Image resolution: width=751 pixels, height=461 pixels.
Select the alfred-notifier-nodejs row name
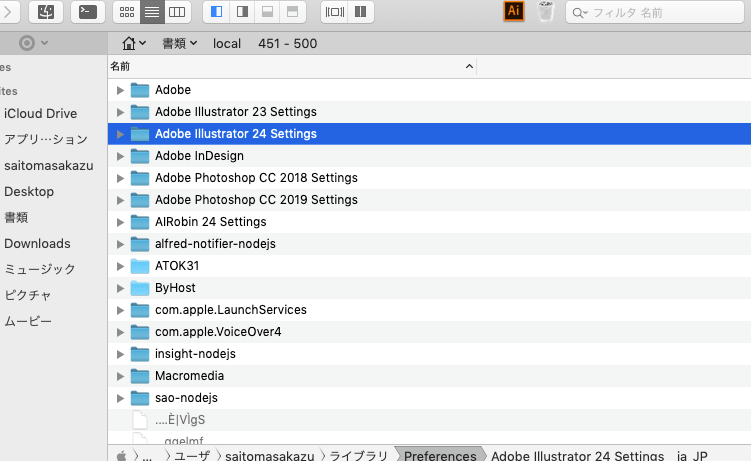point(215,244)
